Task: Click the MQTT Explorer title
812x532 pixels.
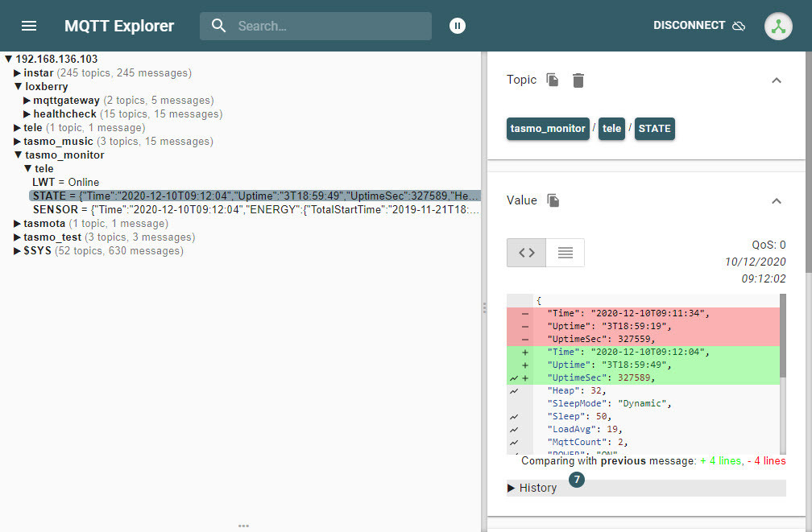Action: coord(119,26)
